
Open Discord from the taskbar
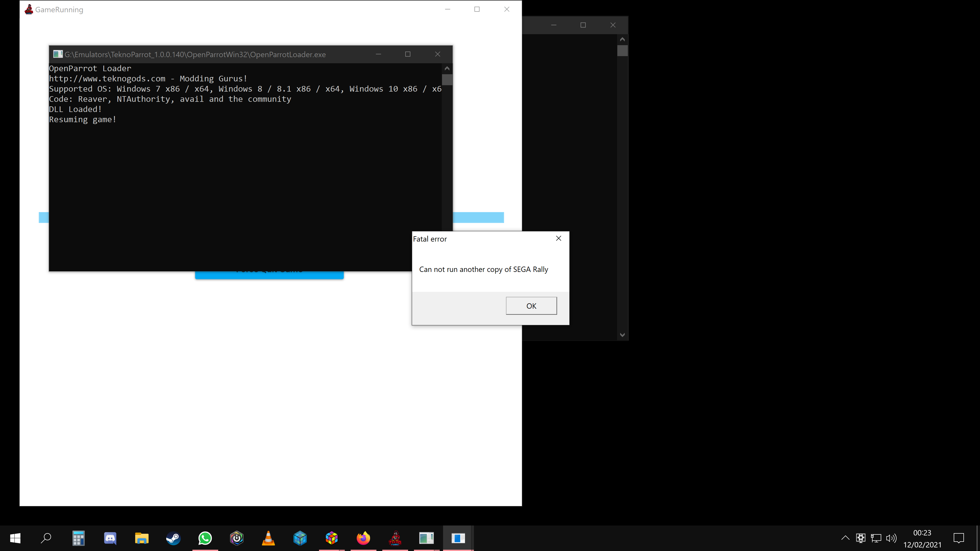click(x=110, y=538)
